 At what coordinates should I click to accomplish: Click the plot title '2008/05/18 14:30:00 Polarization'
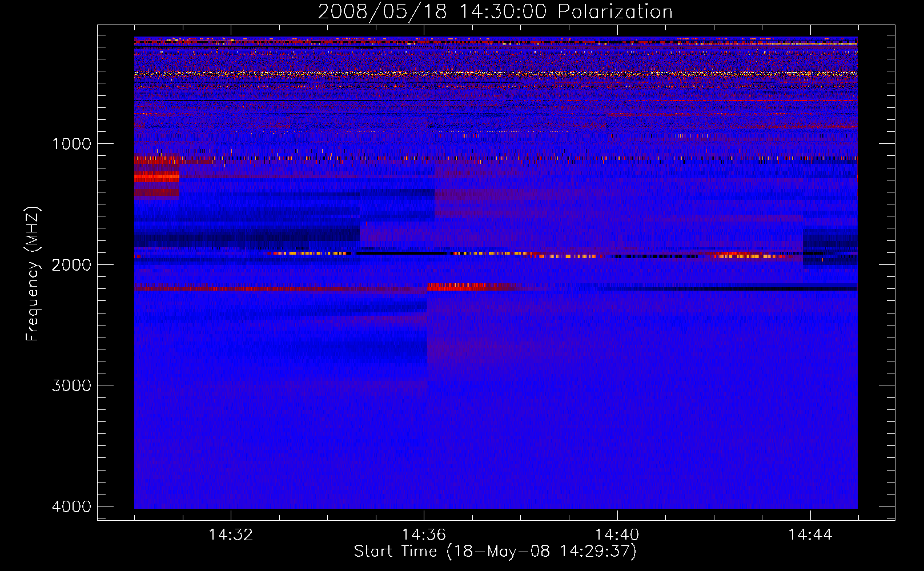coord(495,12)
